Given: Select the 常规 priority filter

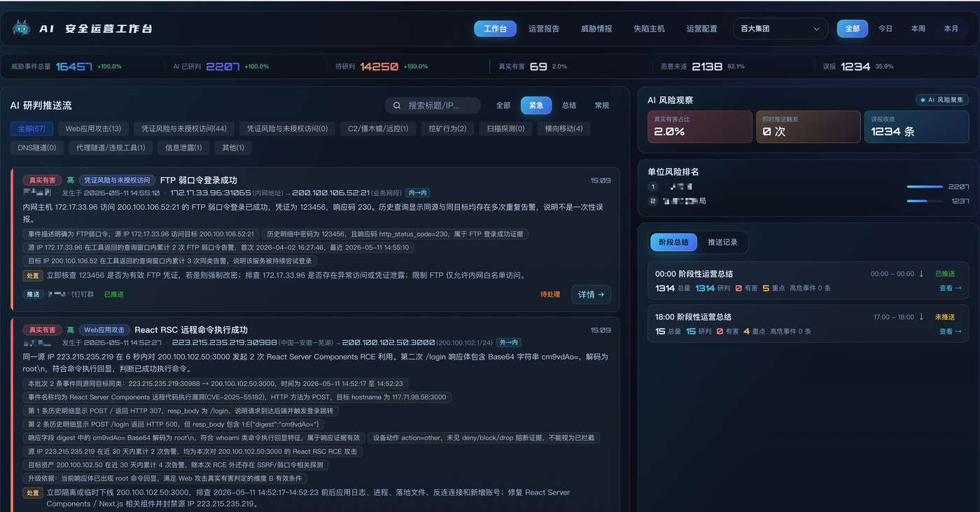Looking at the screenshot, I should coord(602,106).
